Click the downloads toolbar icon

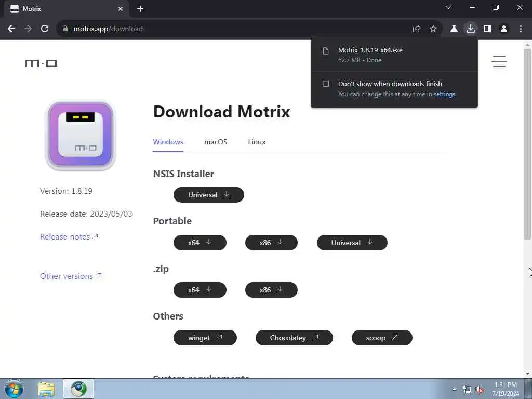(x=471, y=29)
